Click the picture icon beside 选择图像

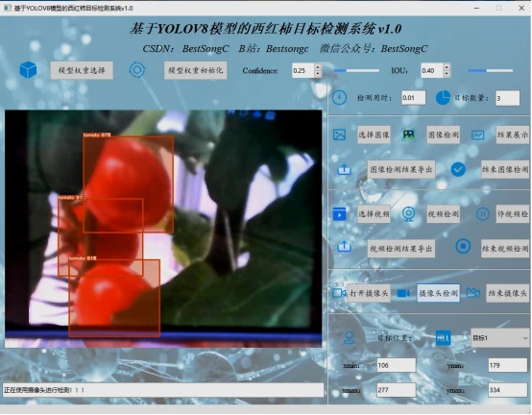[x=339, y=134]
